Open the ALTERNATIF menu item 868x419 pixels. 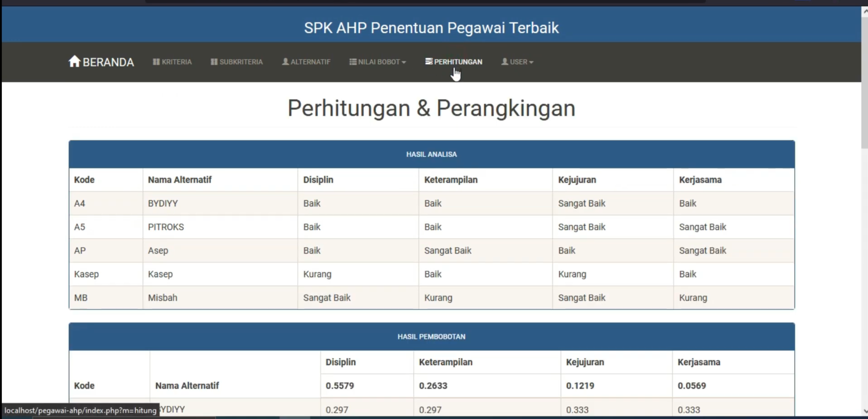306,62
